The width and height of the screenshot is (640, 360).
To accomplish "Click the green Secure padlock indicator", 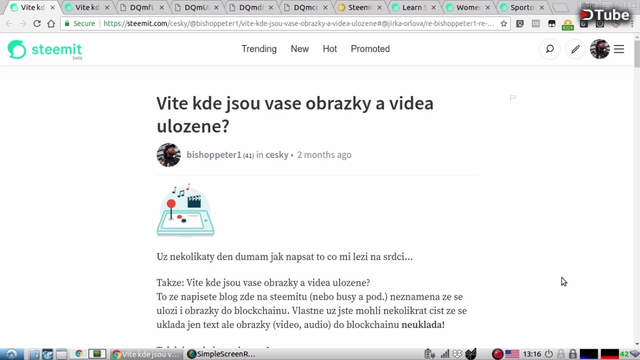I will (80, 24).
